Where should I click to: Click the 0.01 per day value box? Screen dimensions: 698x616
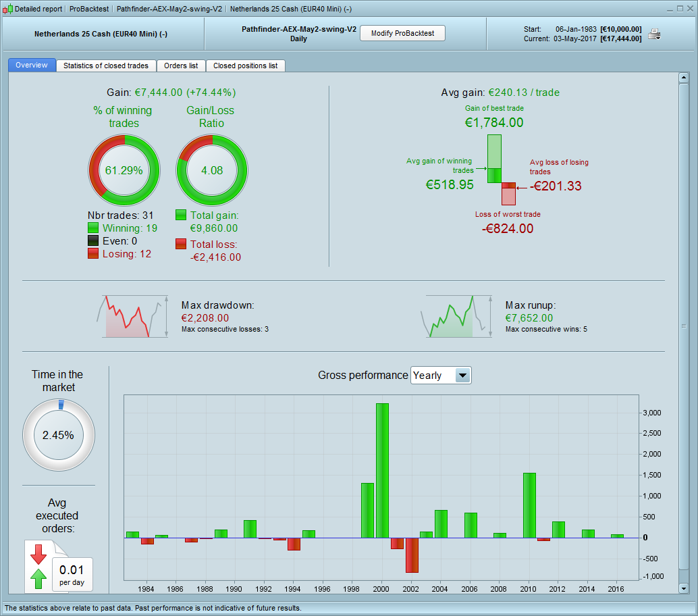click(x=72, y=575)
